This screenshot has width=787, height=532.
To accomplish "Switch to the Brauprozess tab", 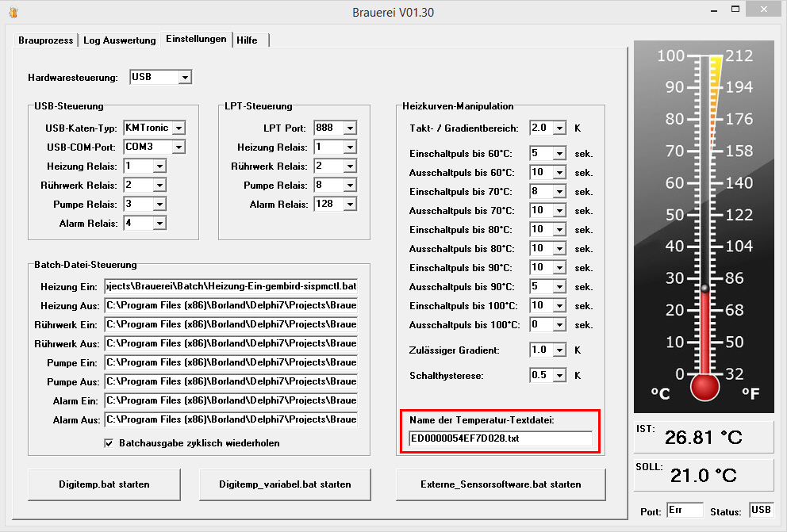I will pyautogui.click(x=45, y=40).
